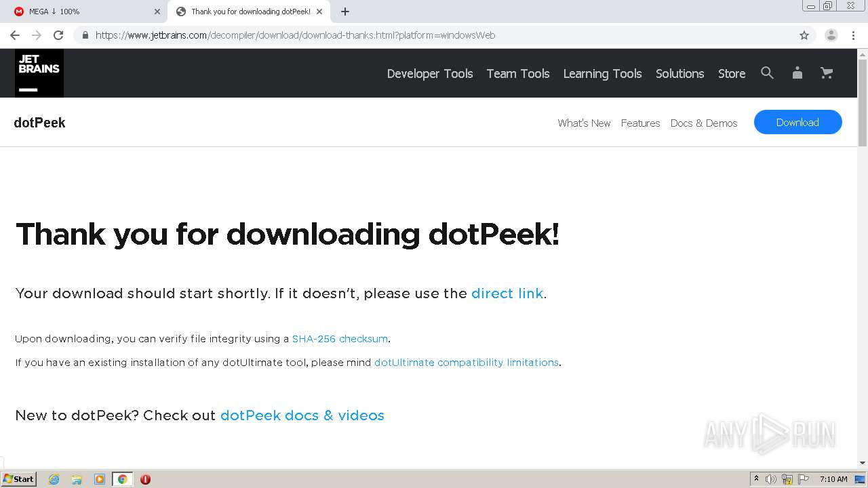Use the direct link for download

[x=507, y=293]
